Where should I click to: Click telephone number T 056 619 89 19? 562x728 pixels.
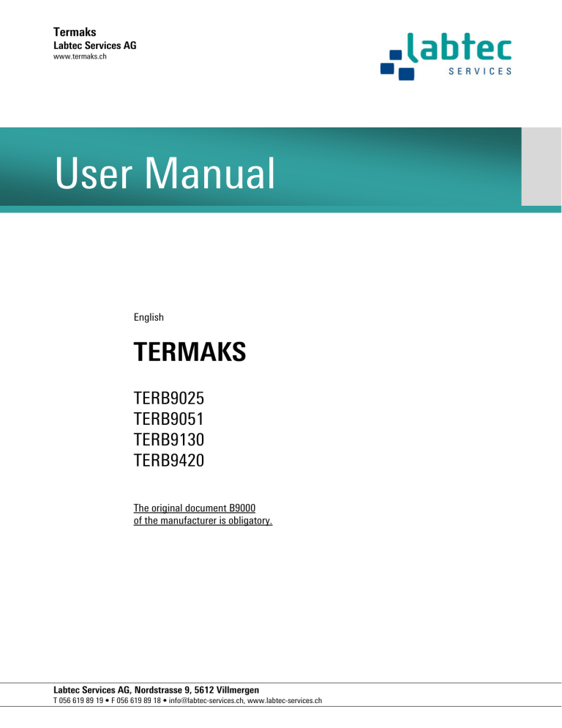point(78,701)
